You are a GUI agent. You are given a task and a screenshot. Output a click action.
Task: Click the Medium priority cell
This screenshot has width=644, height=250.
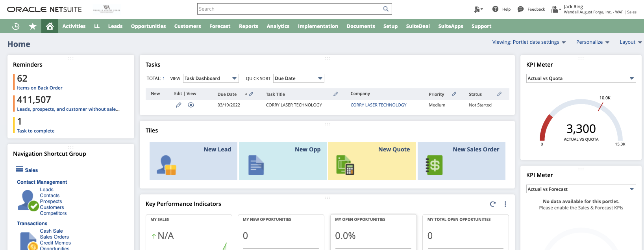pos(437,105)
